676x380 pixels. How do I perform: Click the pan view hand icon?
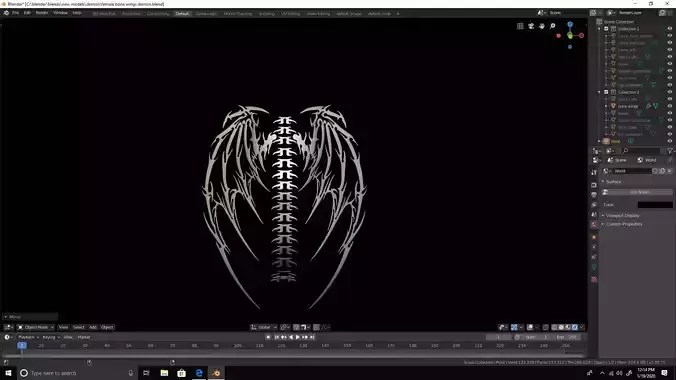[542, 26]
